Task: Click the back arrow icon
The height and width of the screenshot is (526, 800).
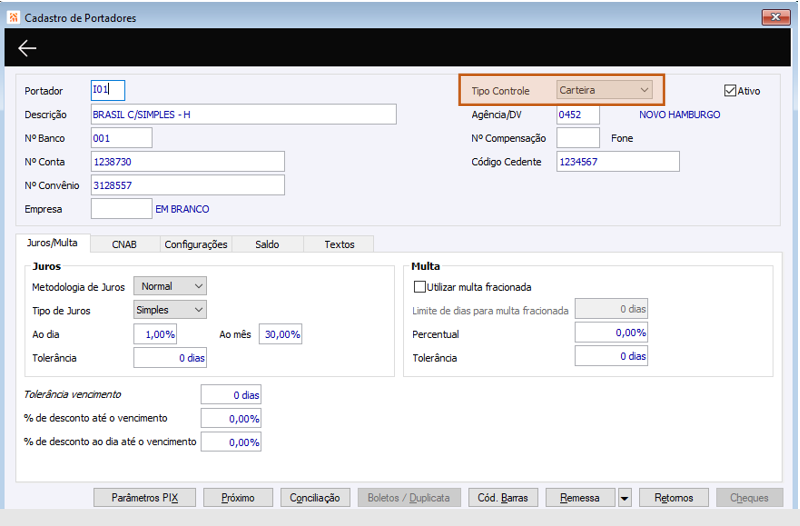Action: click(x=27, y=48)
